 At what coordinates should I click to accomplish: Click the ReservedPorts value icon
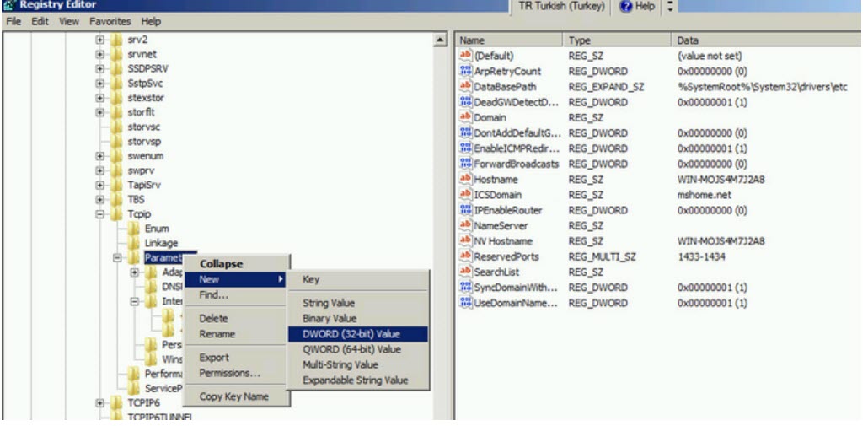click(465, 256)
